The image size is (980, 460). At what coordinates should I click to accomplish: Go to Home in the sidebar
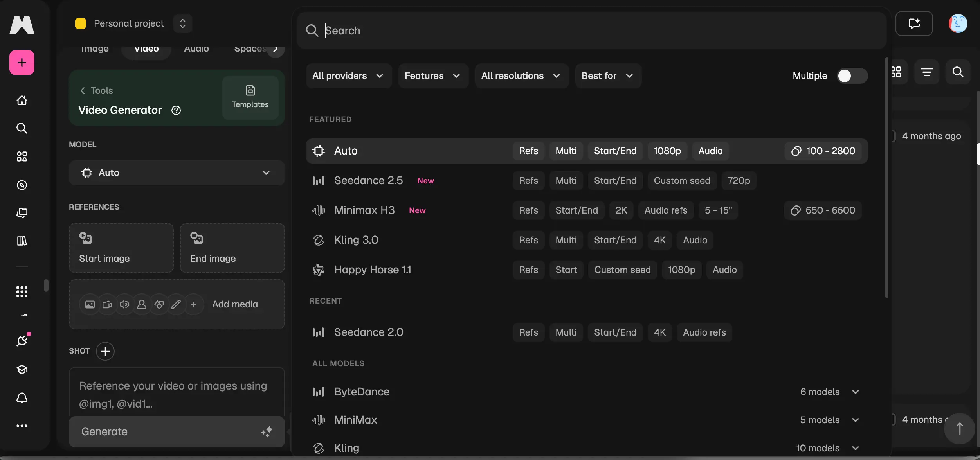(22, 100)
